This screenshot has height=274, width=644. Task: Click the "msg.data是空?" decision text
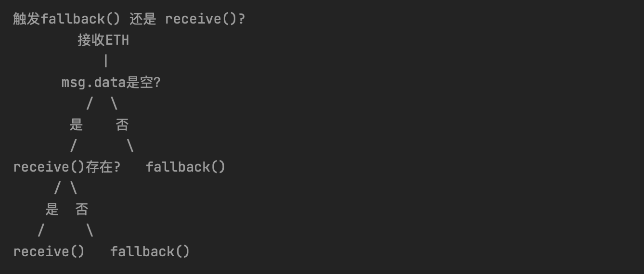coord(111,83)
